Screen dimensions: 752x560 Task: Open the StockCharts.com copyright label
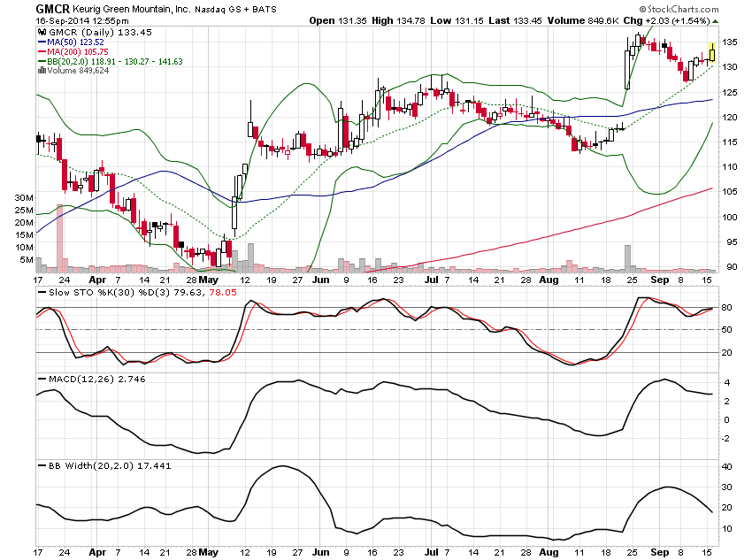(x=679, y=9)
